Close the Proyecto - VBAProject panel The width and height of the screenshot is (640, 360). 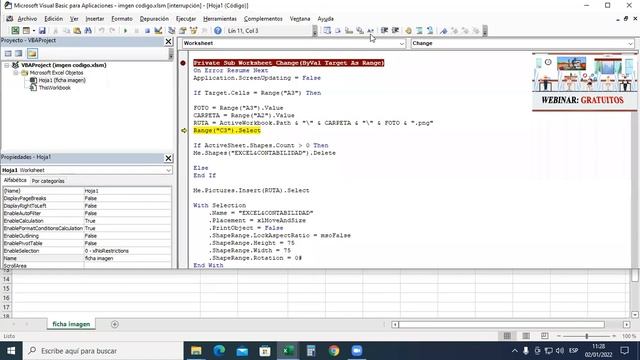[168, 42]
